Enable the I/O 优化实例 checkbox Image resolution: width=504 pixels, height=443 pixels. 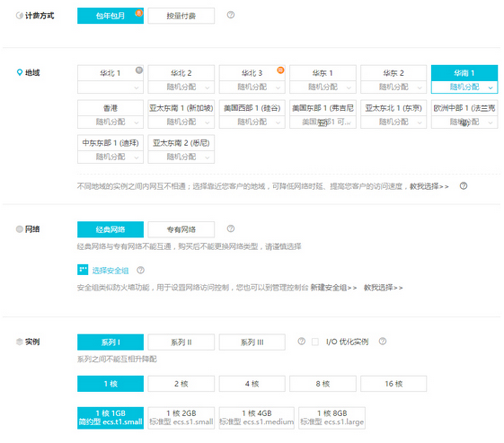(x=315, y=342)
